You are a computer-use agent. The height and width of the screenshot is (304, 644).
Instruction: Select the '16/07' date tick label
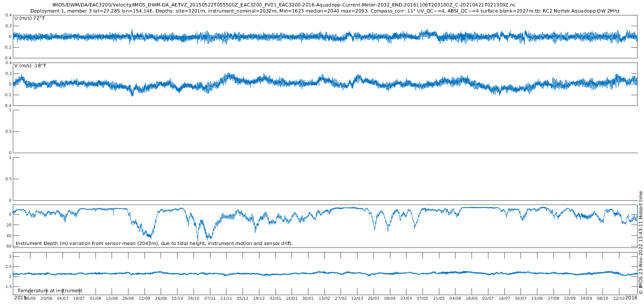(504, 298)
